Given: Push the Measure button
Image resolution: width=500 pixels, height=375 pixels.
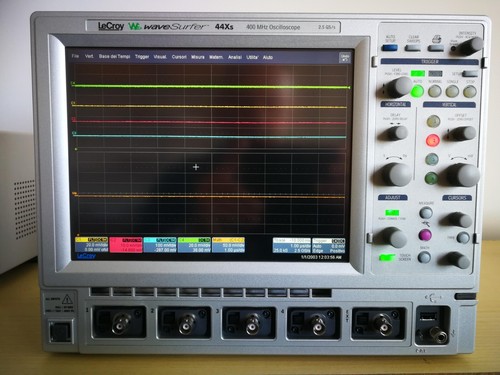Looking at the screenshot, I should click(426, 213).
